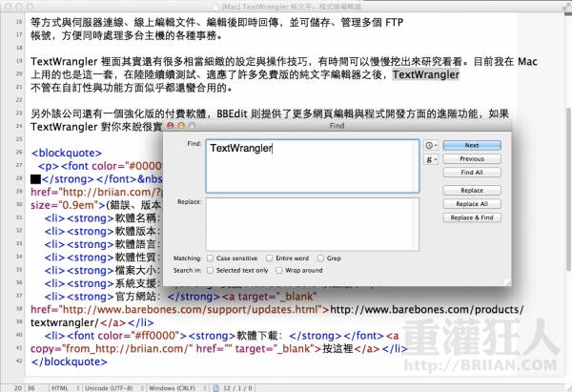Viewport: 572px width, 392px height.
Task: Enable the Case sensitive checkbox
Action: coord(210,258)
